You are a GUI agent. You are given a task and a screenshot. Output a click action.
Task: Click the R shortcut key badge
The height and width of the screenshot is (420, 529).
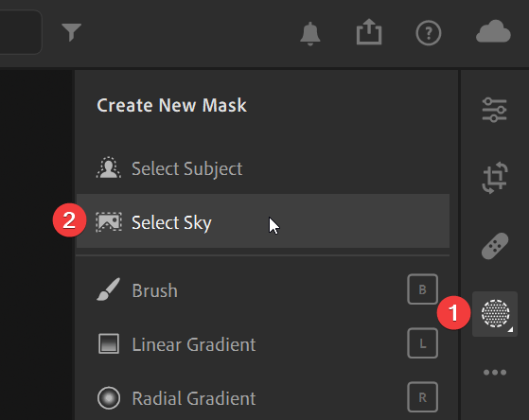coord(422,397)
